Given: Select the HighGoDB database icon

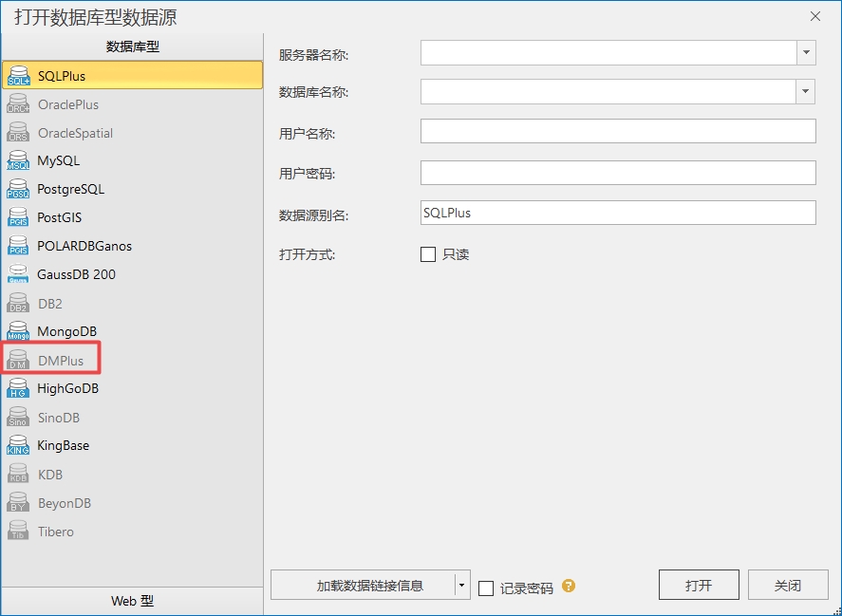Looking at the screenshot, I should click(x=18, y=388).
